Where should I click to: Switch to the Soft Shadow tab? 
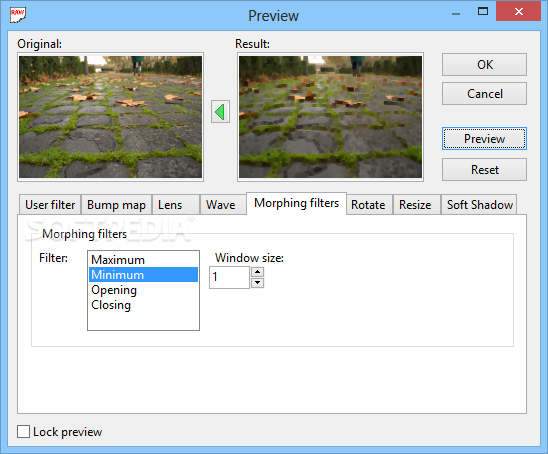[479, 205]
